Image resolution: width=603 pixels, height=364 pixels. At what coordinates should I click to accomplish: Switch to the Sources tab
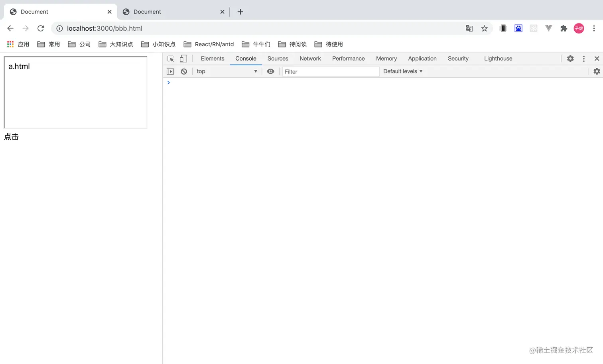coord(278,59)
